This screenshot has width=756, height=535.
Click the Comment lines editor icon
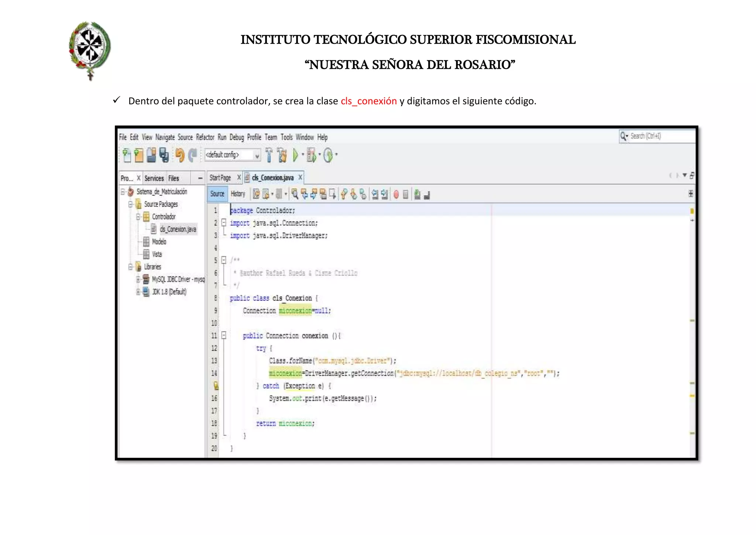coord(417,194)
